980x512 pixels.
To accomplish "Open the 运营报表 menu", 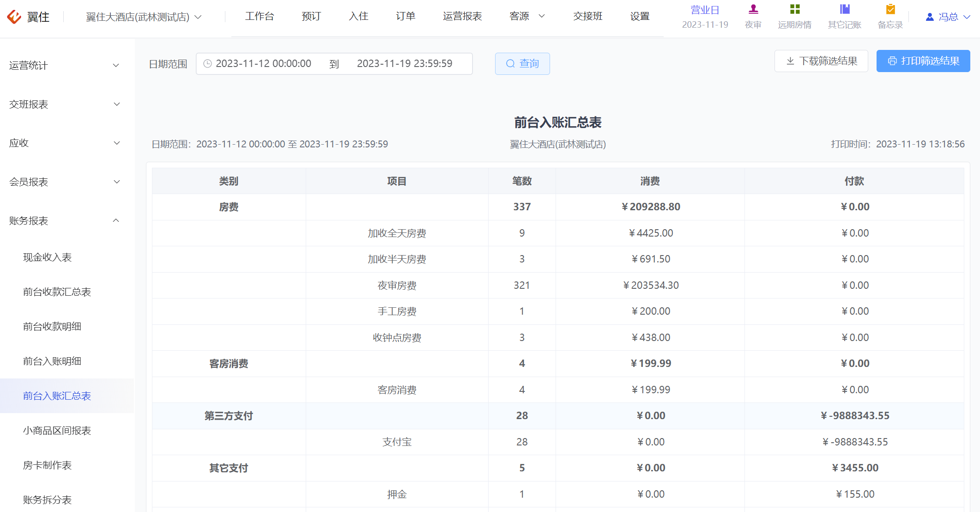I will [x=462, y=16].
